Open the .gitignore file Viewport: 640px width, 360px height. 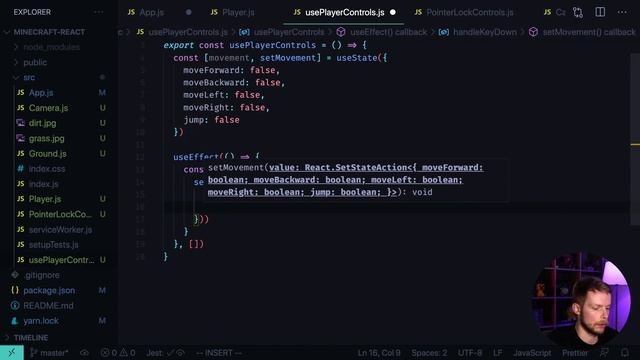click(x=41, y=275)
